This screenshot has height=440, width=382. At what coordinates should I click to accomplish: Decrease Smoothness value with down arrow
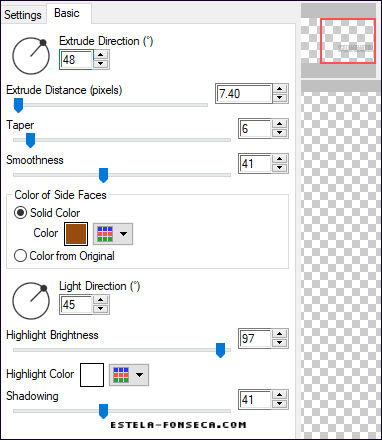click(x=279, y=168)
